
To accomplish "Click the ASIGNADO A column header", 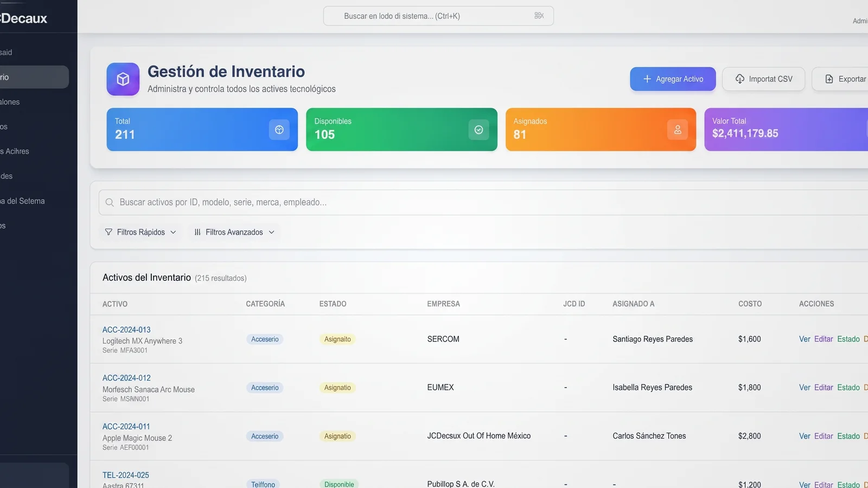I will coord(633,304).
